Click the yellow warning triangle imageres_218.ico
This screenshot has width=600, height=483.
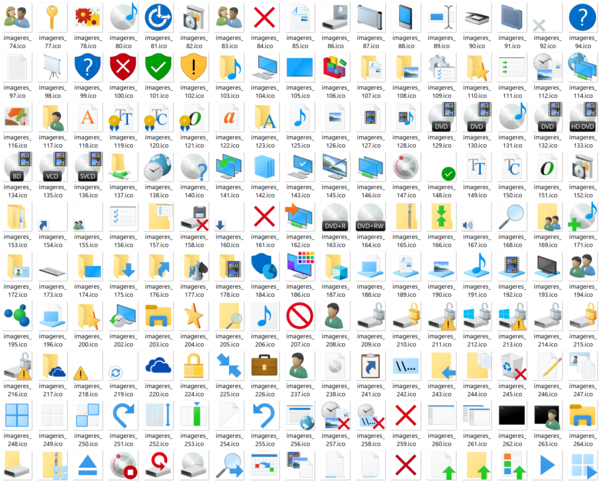80,372
